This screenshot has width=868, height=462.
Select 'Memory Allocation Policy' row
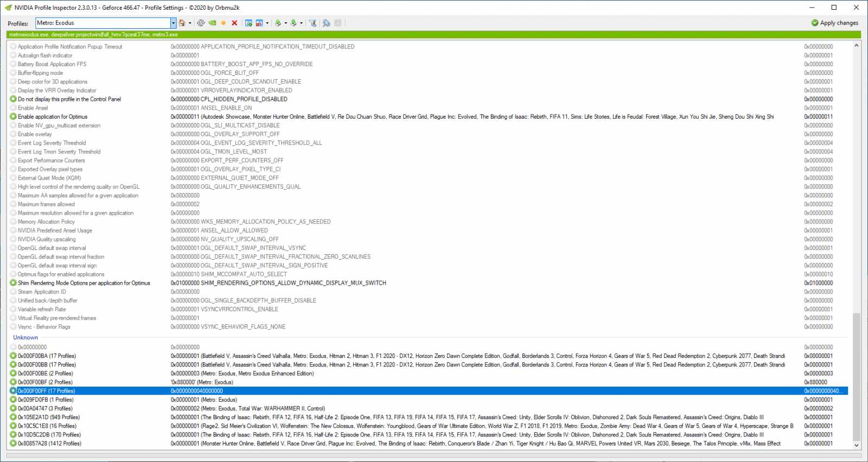(x=429, y=222)
